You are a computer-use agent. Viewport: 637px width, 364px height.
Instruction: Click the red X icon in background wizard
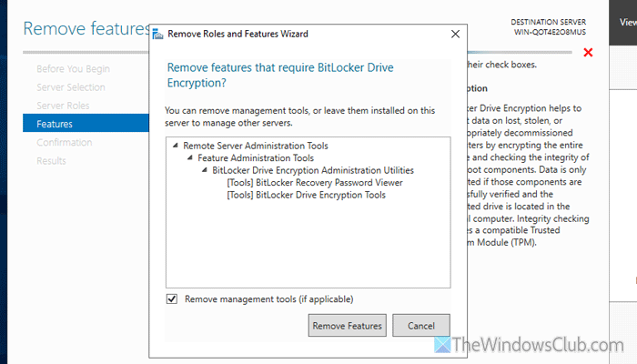click(x=588, y=53)
